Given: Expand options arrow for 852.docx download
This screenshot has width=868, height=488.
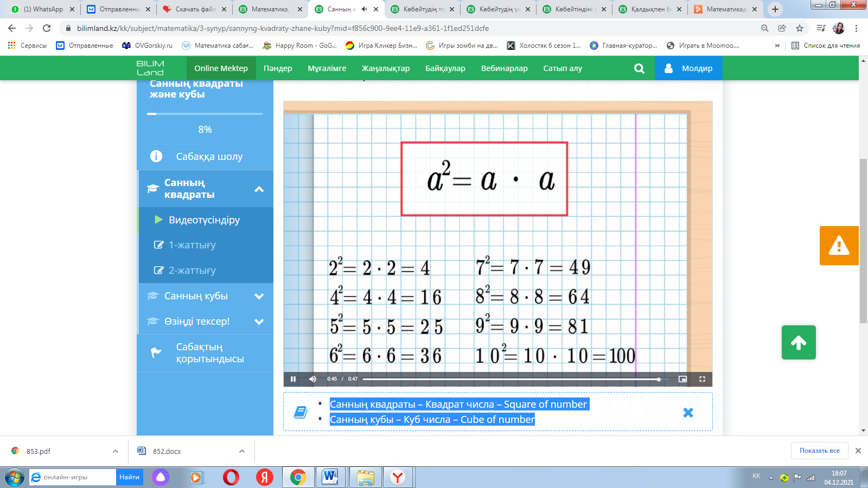Looking at the screenshot, I should coord(242,451).
